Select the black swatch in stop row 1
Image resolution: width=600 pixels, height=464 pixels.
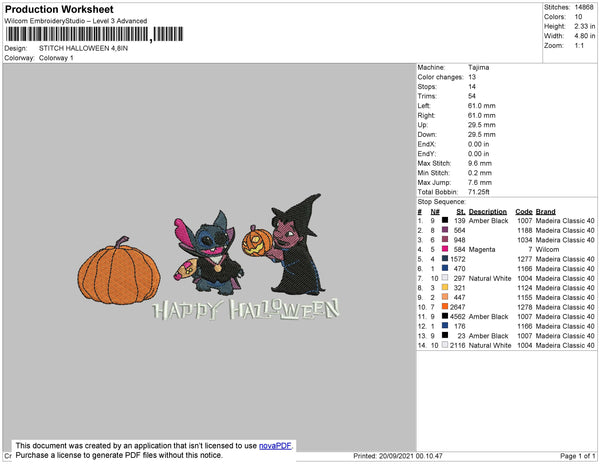coord(445,220)
